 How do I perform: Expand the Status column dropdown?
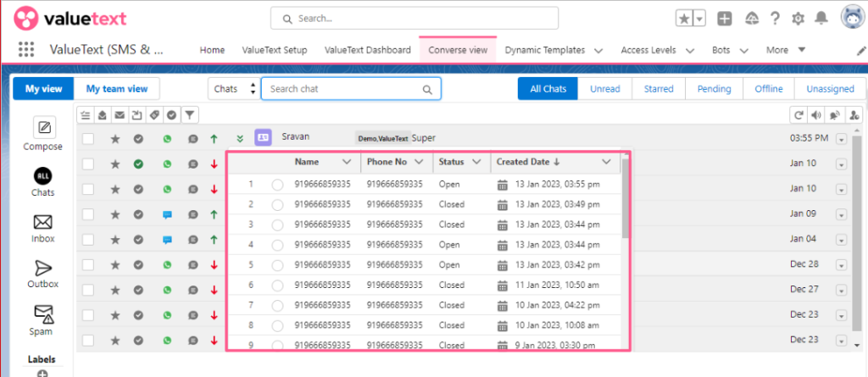click(476, 162)
